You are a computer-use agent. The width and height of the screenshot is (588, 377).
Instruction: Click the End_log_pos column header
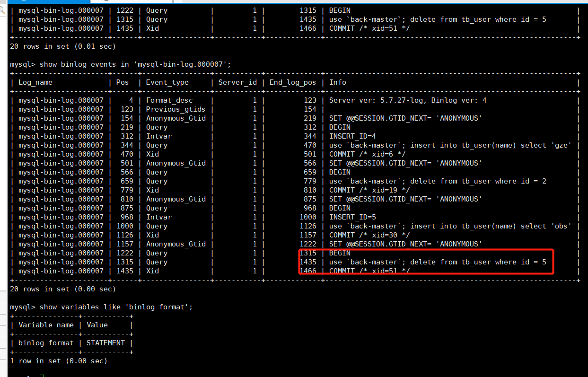[x=293, y=82]
